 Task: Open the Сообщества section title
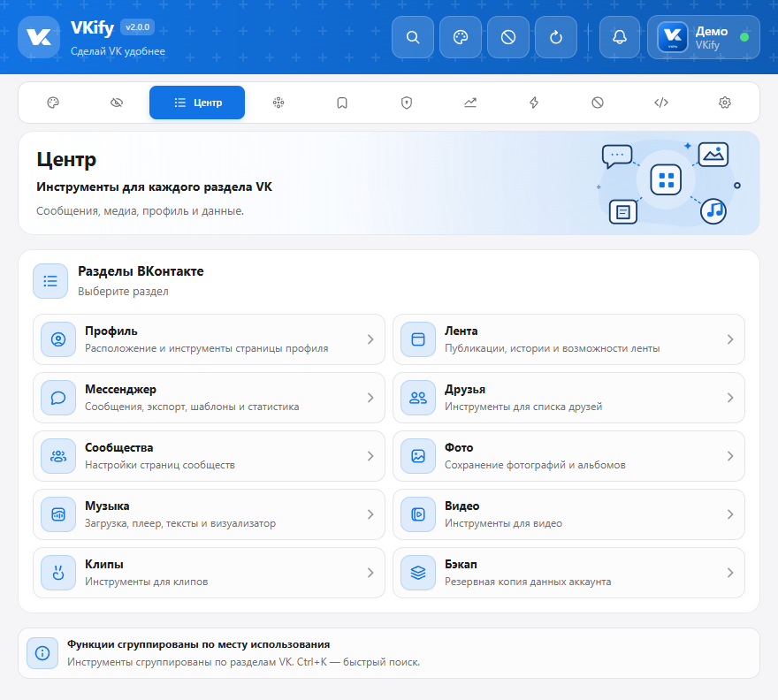(x=119, y=447)
